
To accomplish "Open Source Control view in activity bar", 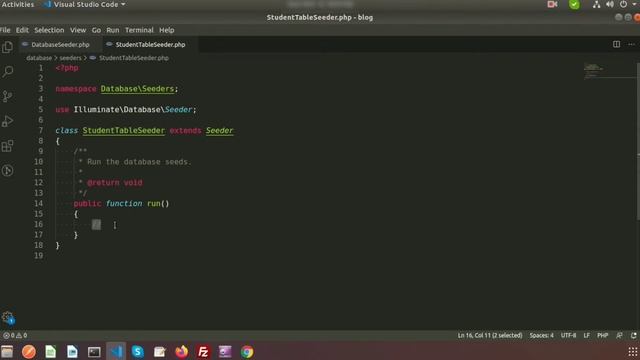I will [7, 96].
